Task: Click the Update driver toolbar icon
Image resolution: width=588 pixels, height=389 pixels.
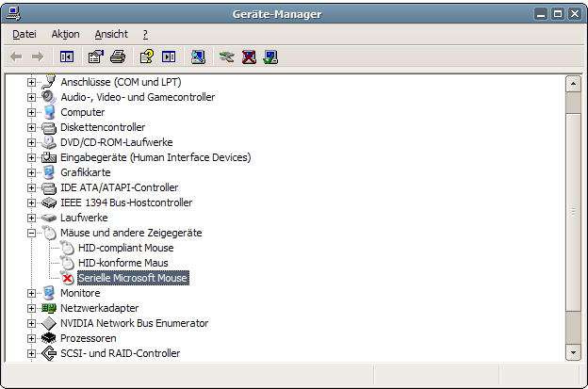Action: (226, 57)
